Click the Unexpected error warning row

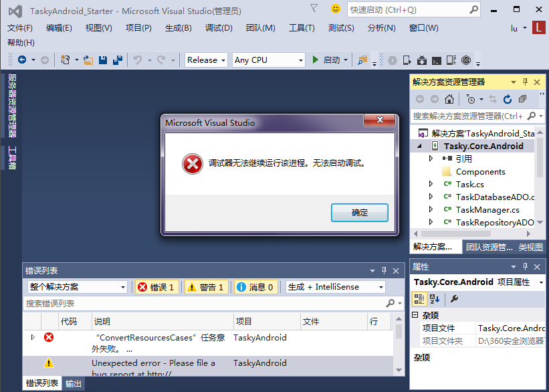coord(208,367)
